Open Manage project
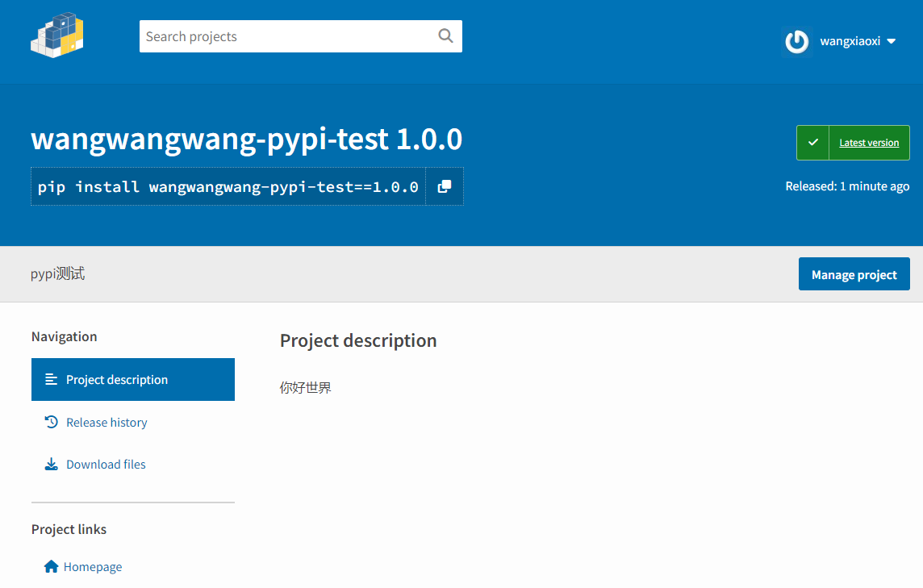 click(854, 274)
